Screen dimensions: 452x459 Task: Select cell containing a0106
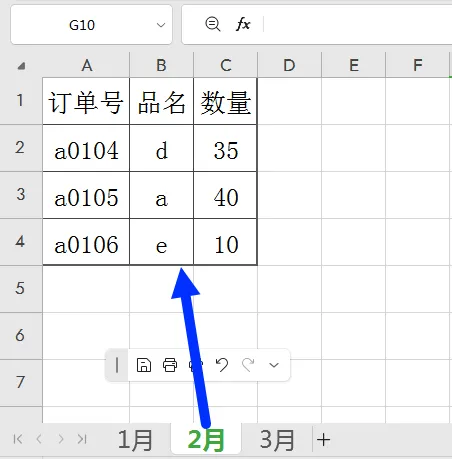(x=86, y=242)
